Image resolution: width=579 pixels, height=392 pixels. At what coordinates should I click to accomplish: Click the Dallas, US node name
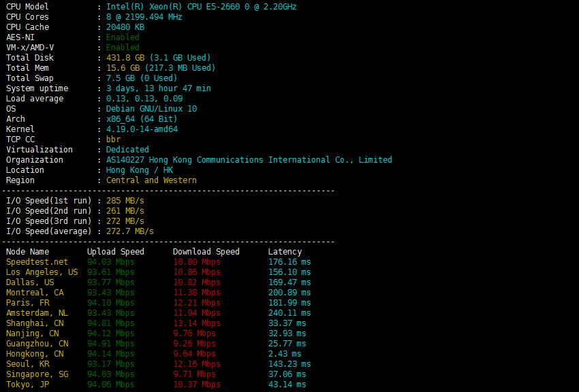[30, 282]
